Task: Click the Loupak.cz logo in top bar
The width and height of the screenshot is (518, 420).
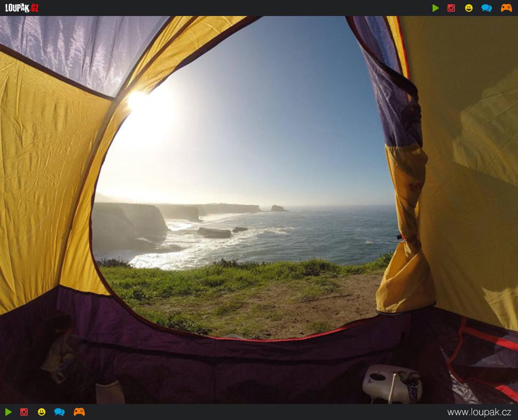Action: click(22, 8)
